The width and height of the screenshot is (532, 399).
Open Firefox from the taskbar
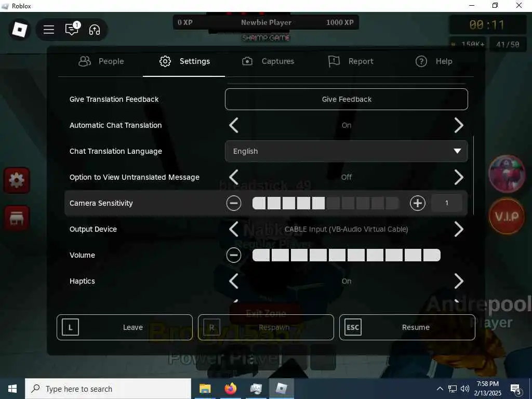pos(231,389)
